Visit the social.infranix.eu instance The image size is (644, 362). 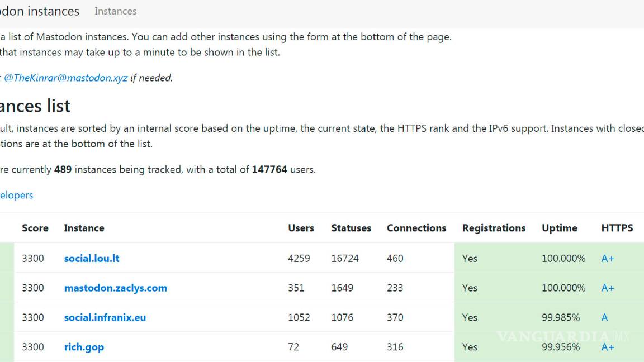coord(105,317)
